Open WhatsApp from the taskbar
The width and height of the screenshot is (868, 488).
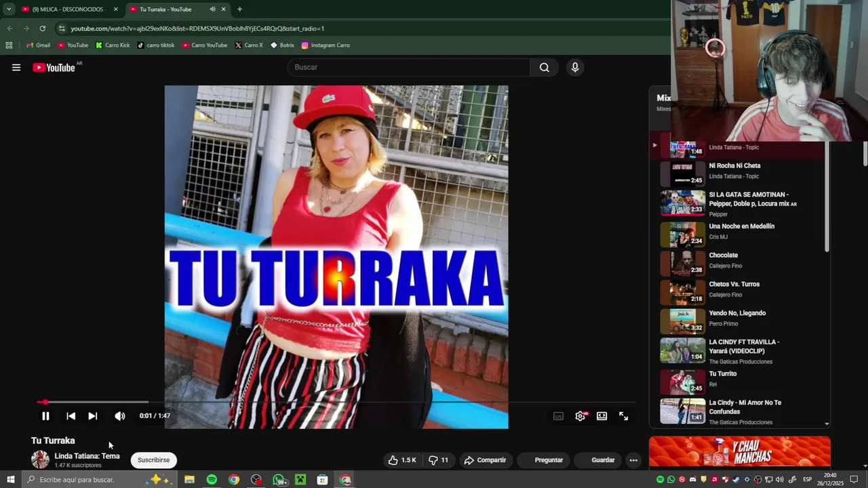[279, 480]
